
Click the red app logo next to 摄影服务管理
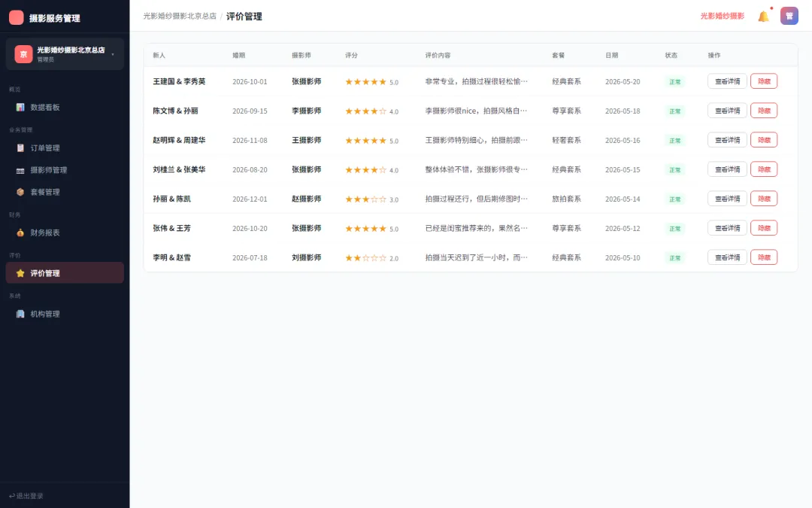tap(17, 17)
